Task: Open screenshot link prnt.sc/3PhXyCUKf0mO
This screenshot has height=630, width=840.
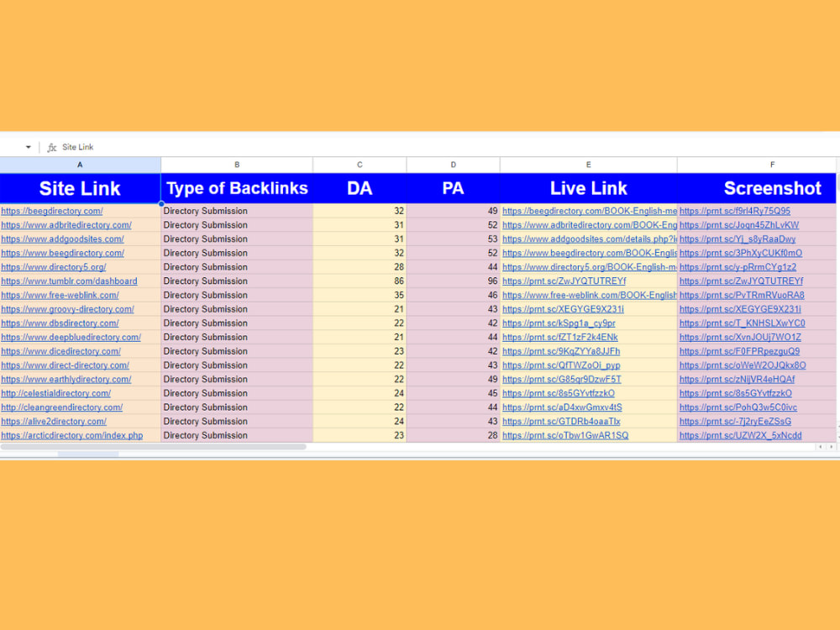Action: tap(741, 253)
